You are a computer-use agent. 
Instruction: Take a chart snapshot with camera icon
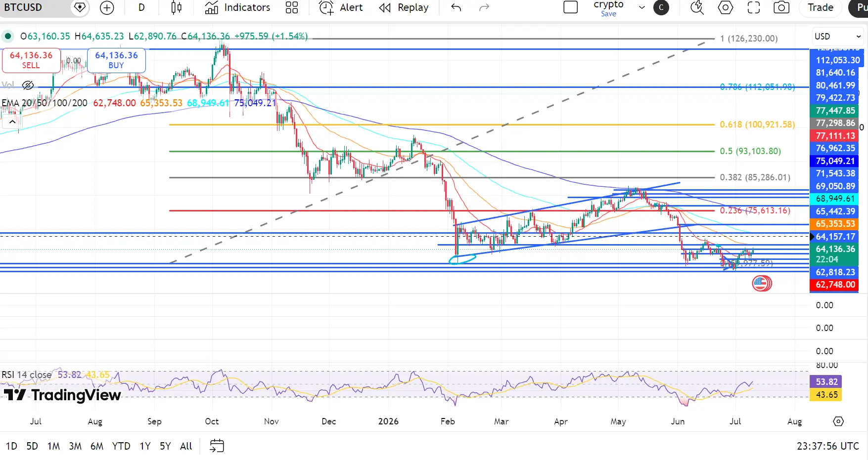pyautogui.click(x=781, y=7)
